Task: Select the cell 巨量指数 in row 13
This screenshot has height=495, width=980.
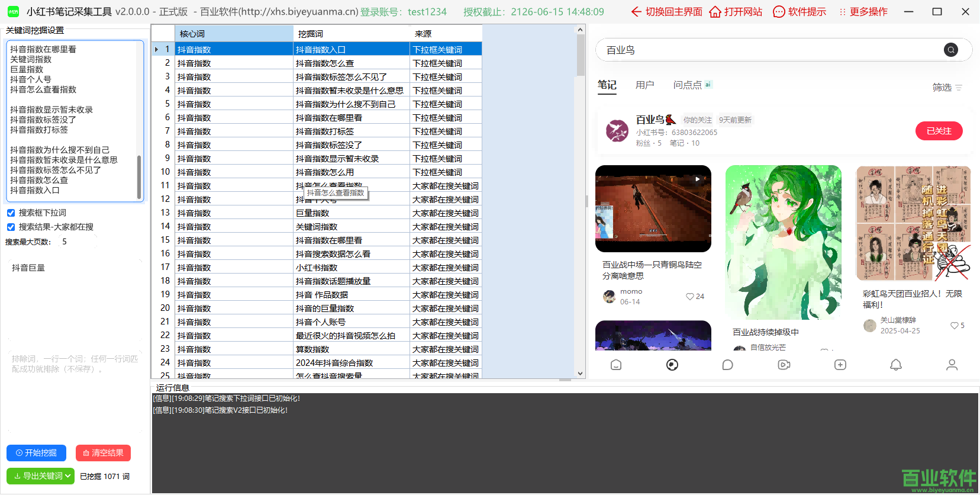Action: 352,213
